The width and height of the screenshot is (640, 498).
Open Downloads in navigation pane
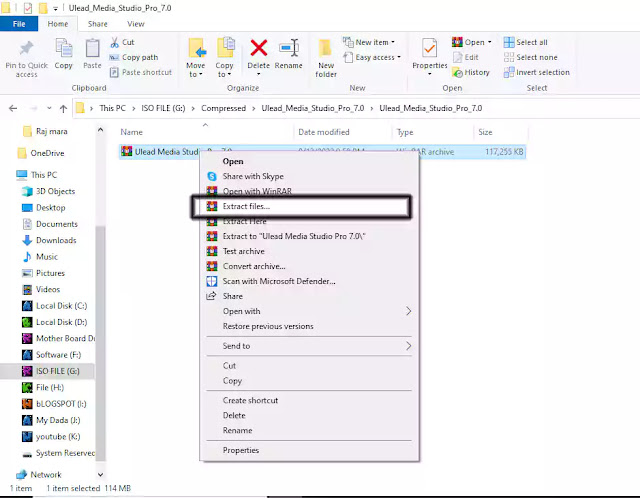point(49,240)
